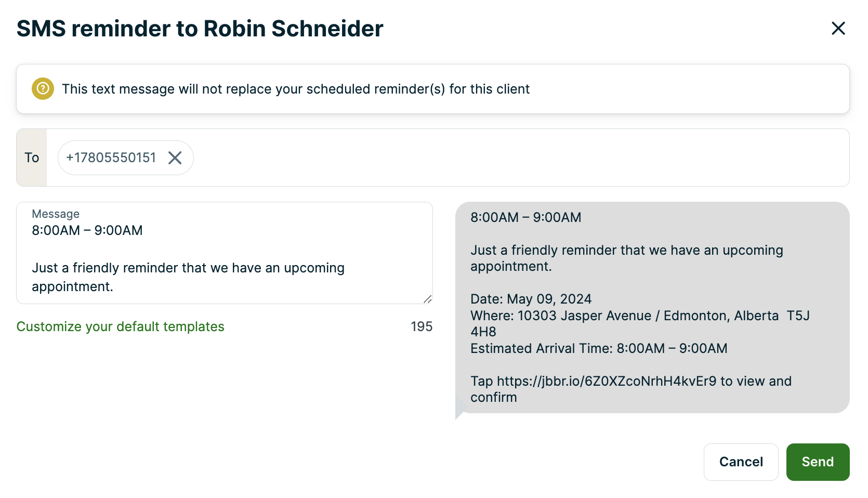Click the recipient phone number chip

[x=111, y=158]
